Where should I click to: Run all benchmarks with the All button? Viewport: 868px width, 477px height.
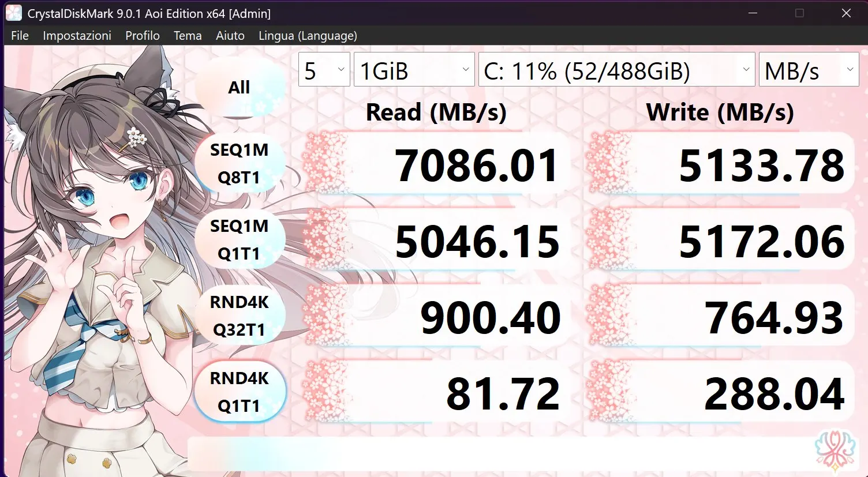click(x=240, y=88)
